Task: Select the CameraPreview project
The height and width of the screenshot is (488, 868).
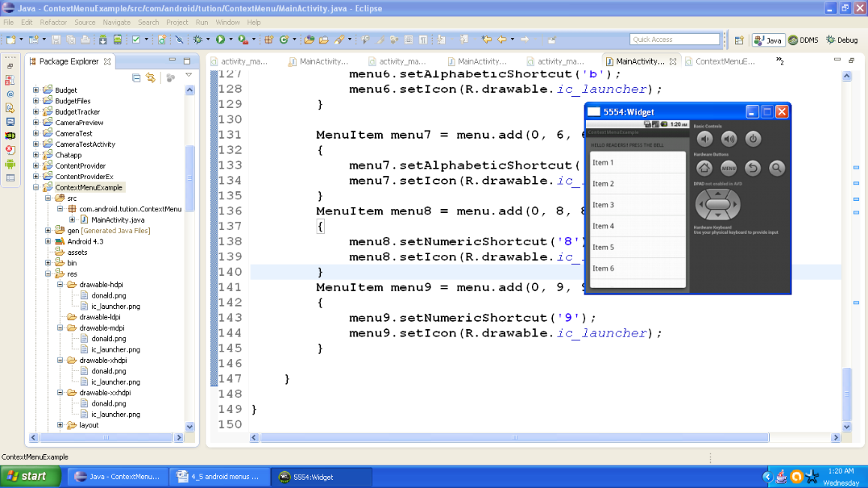Action: 80,122
